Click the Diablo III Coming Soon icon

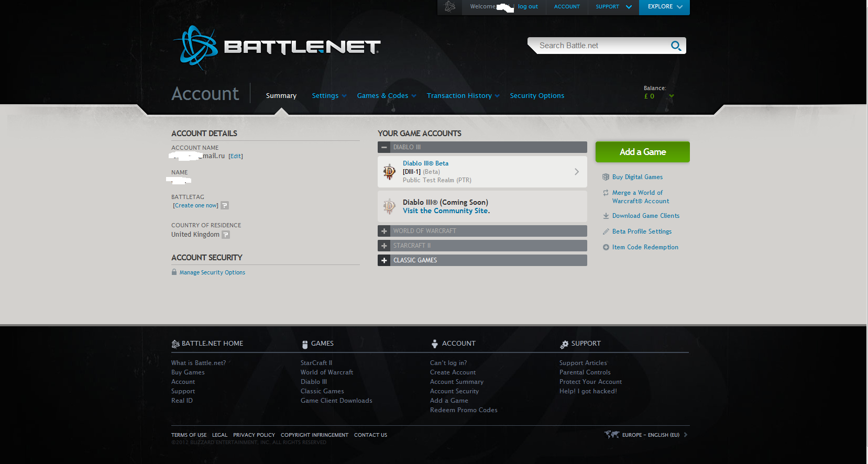pyautogui.click(x=389, y=206)
